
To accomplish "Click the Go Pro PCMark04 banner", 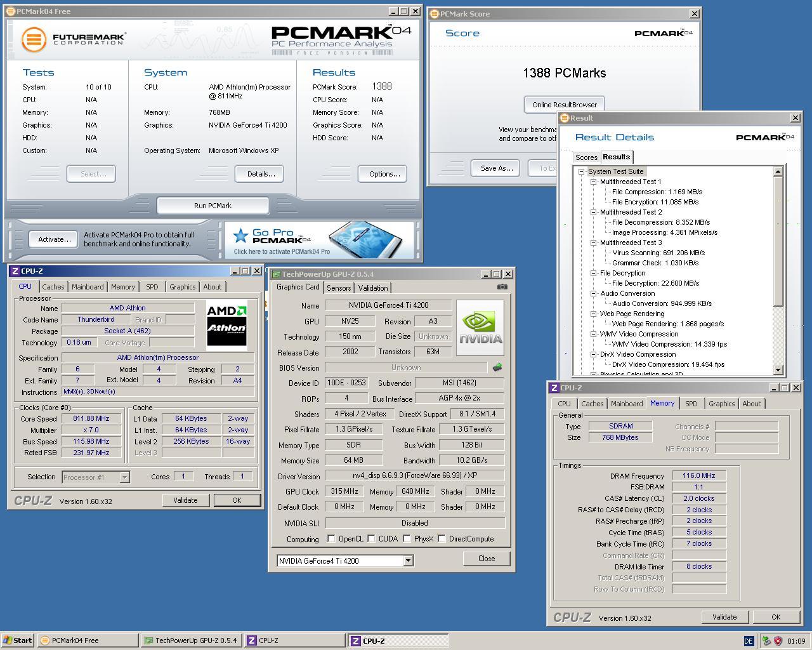I will click(x=319, y=239).
